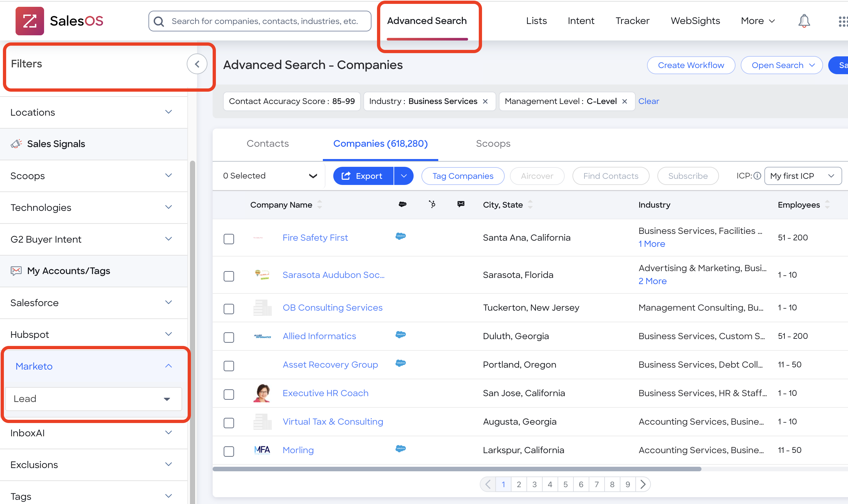
Task: Click Salesforce cloud icon for Morling
Action: 401,449
